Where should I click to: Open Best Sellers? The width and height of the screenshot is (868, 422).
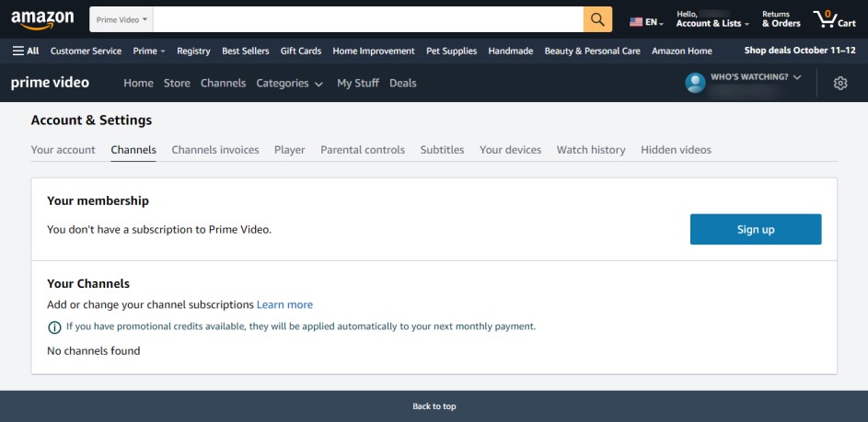pos(245,51)
